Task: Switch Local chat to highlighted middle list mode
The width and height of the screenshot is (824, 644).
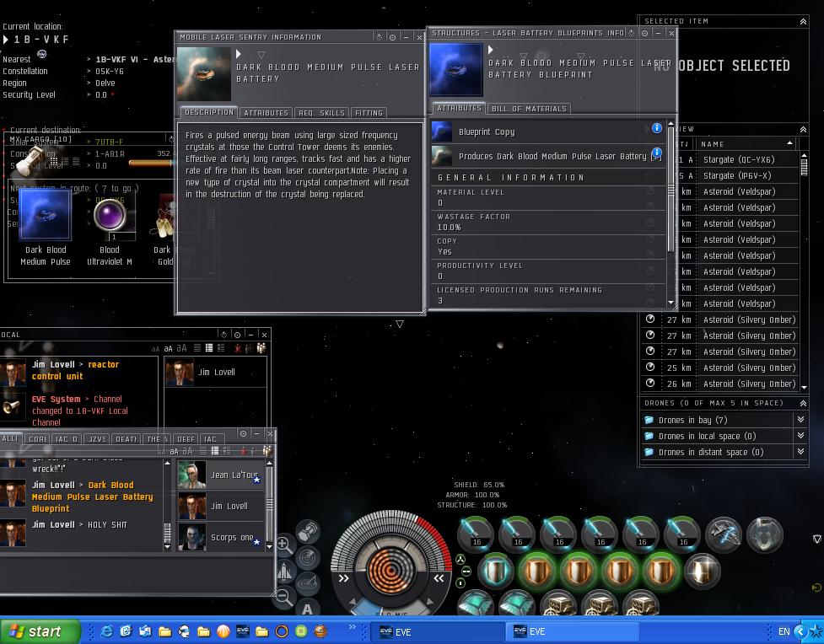Action: tap(209, 348)
